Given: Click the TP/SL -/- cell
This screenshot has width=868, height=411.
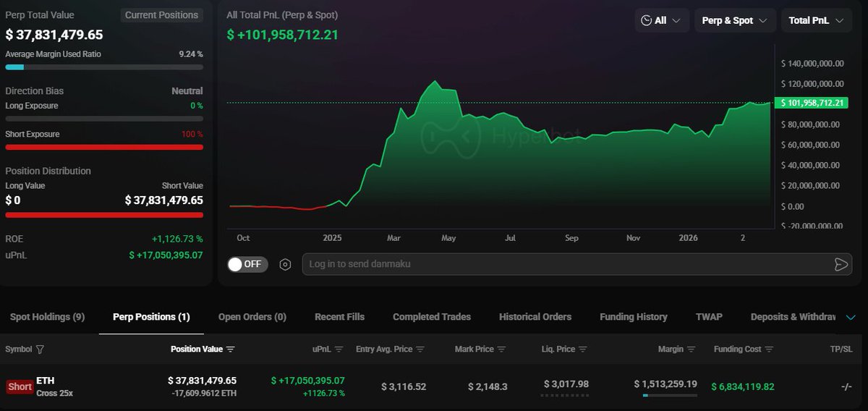Looking at the screenshot, I should pos(846,387).
